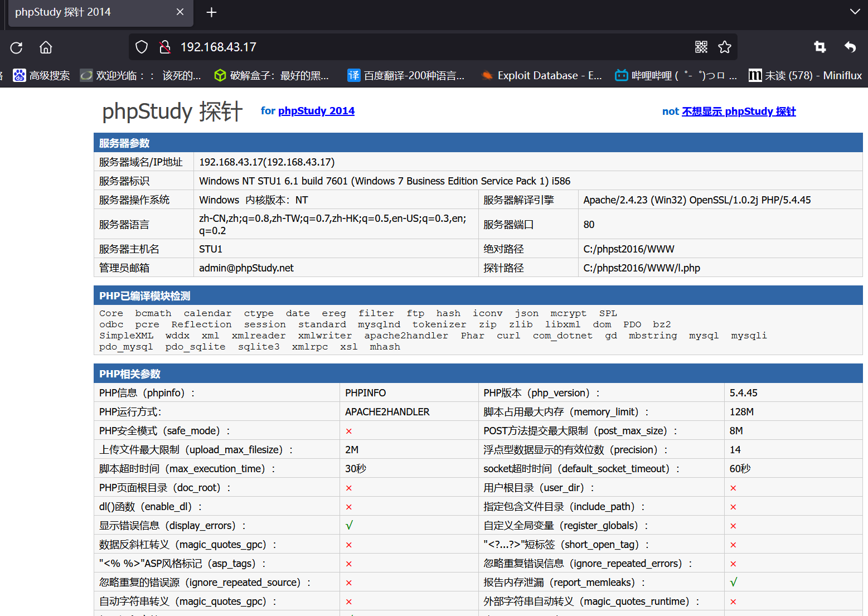This screenshot has width=868, height=616.
Task: Select the Apache/2.4.23 server engine value
Action: pyautogui.click(x=697, y=200)
